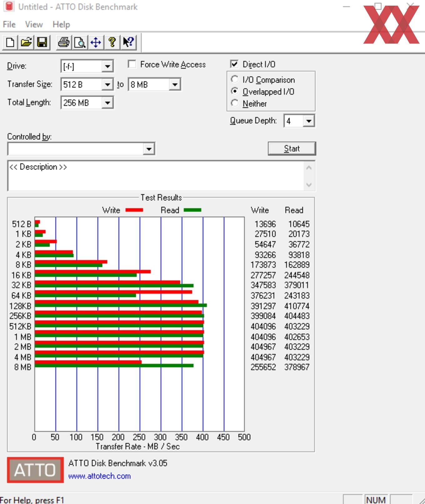Click the Save floppy disk icon
425x504 pixels.
point(42,42)
